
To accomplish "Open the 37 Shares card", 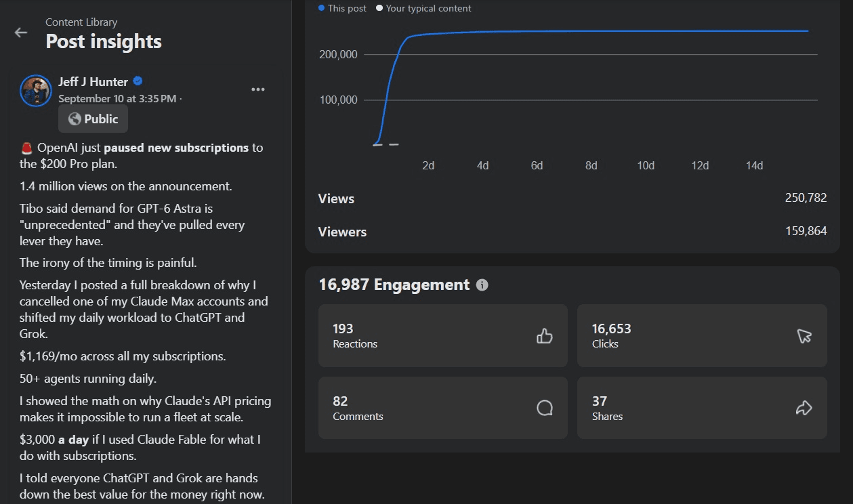I will pyautogui.click(x=702, y=408).
